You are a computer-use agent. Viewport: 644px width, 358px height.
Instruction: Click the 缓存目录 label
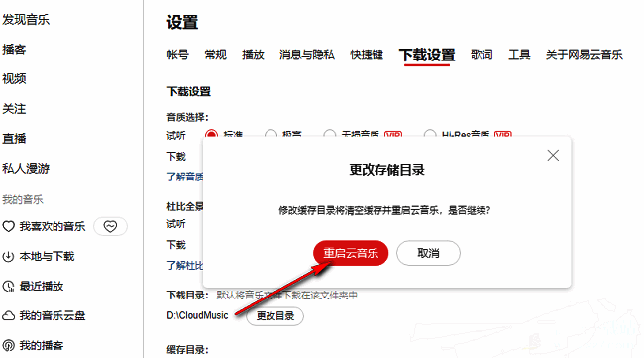click(x=187, y=350)
